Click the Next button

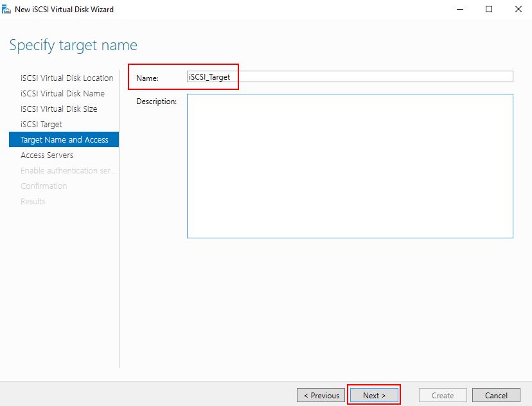[x=374, y=395]
